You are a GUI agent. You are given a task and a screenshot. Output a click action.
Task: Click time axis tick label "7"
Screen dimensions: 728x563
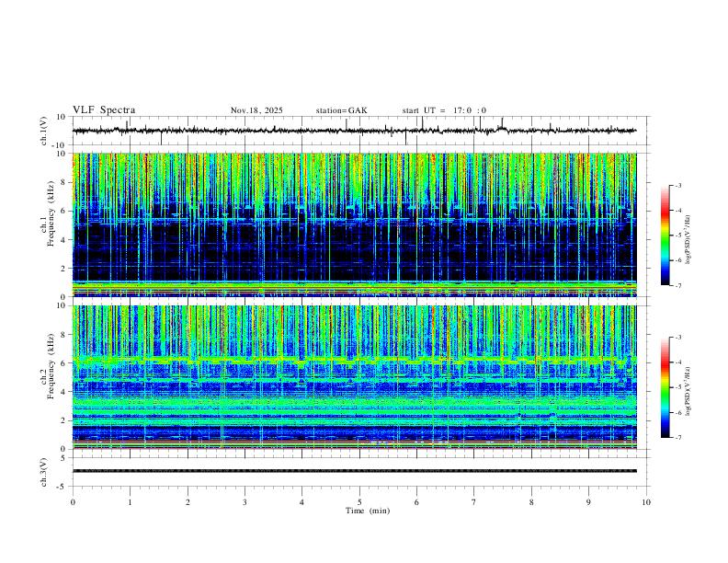474,502
